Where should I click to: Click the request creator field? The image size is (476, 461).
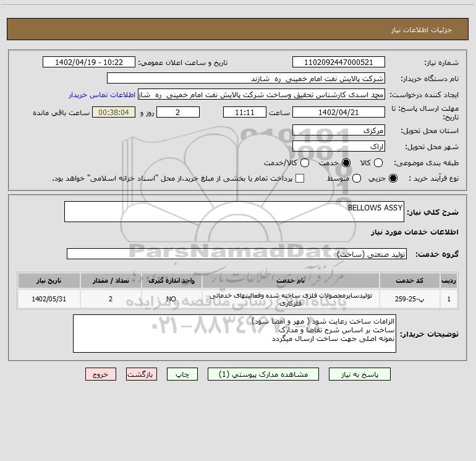[261, 95]
